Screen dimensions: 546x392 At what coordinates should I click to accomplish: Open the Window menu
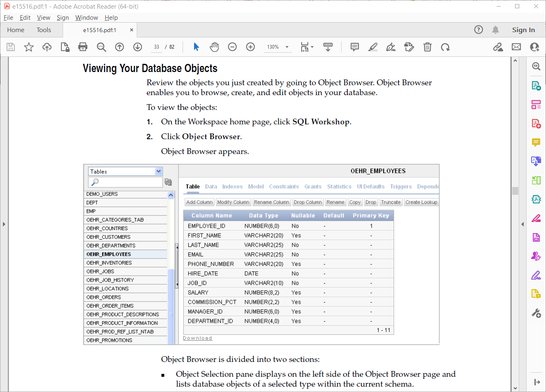click(87, 18)
